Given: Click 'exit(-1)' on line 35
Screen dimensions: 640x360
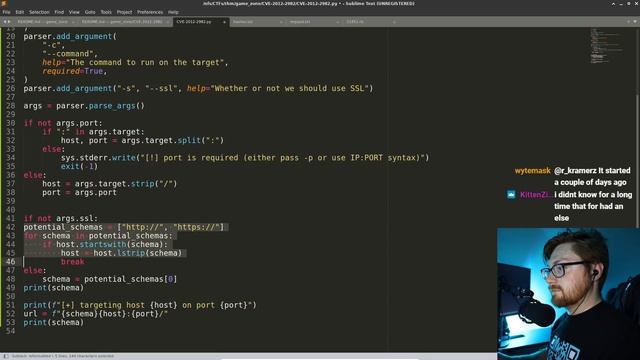Looking at the screenshot, I should click(x=80, y=167).
